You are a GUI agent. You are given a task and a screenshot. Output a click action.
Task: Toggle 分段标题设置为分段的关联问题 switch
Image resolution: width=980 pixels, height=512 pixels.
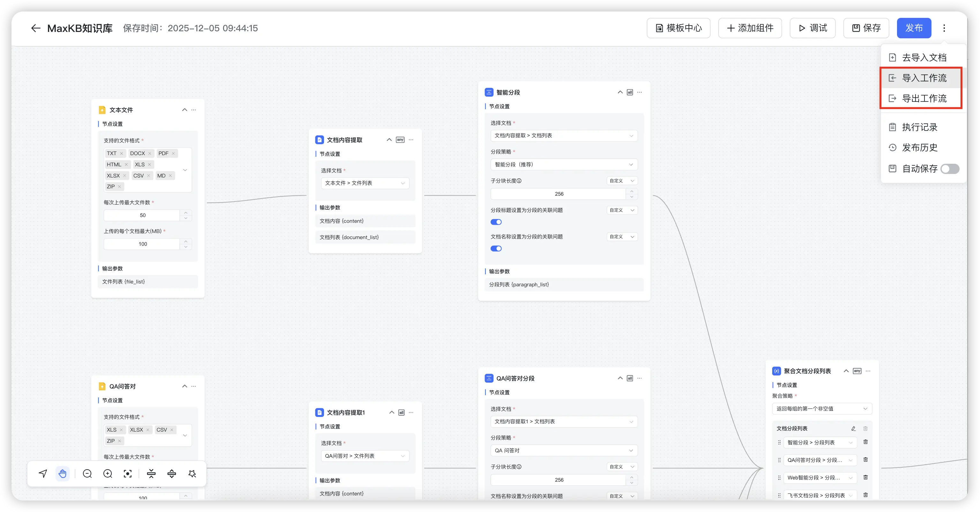coord(496,222)
